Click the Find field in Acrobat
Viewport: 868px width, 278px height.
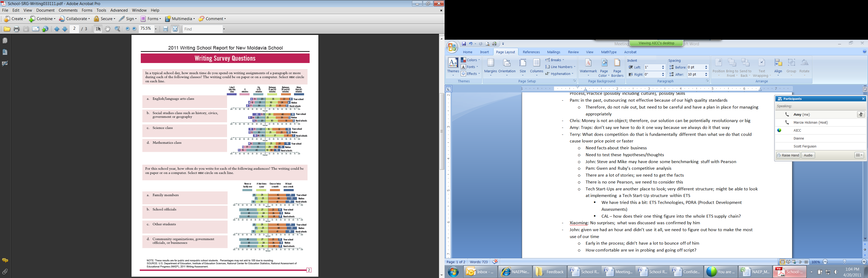(x=203, y=29)
